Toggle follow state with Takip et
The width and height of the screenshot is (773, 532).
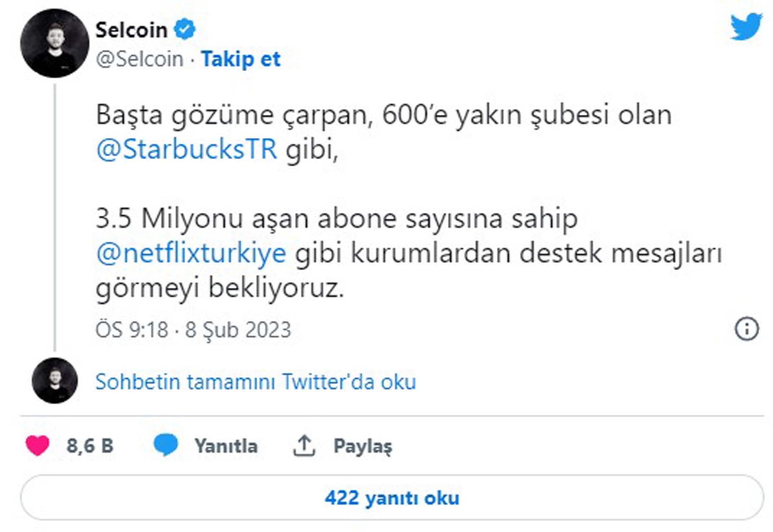[240, 59]
